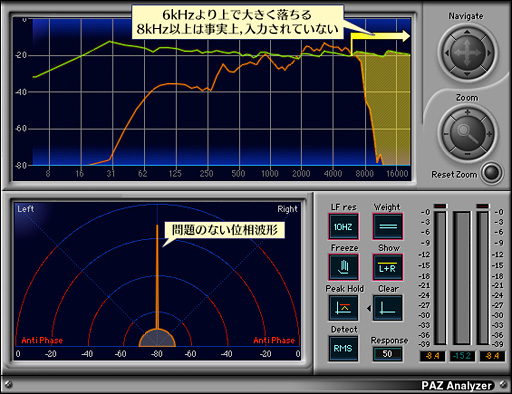Toggle the Freeze hand button

click(x=343, y=267)
